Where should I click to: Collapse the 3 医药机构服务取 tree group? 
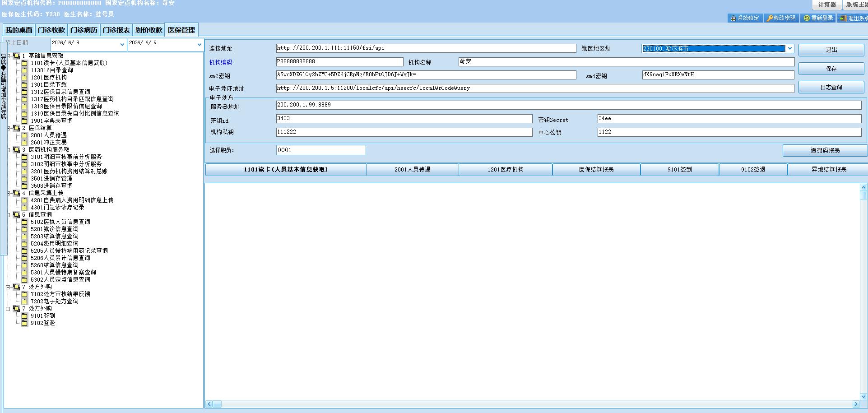coord(8,150)
